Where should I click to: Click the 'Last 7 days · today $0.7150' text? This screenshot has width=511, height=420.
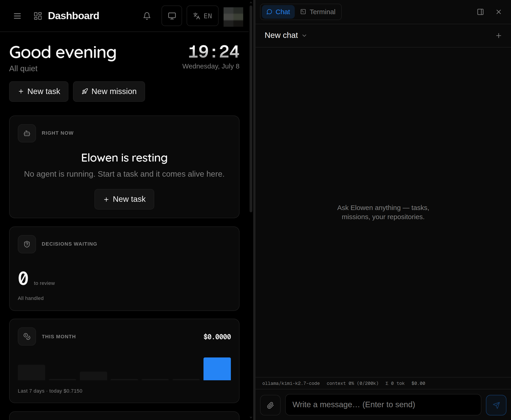(x=50, y=391)
